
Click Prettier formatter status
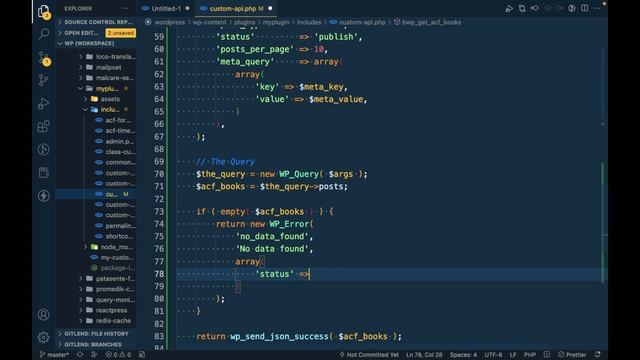(x=572, y=355)
